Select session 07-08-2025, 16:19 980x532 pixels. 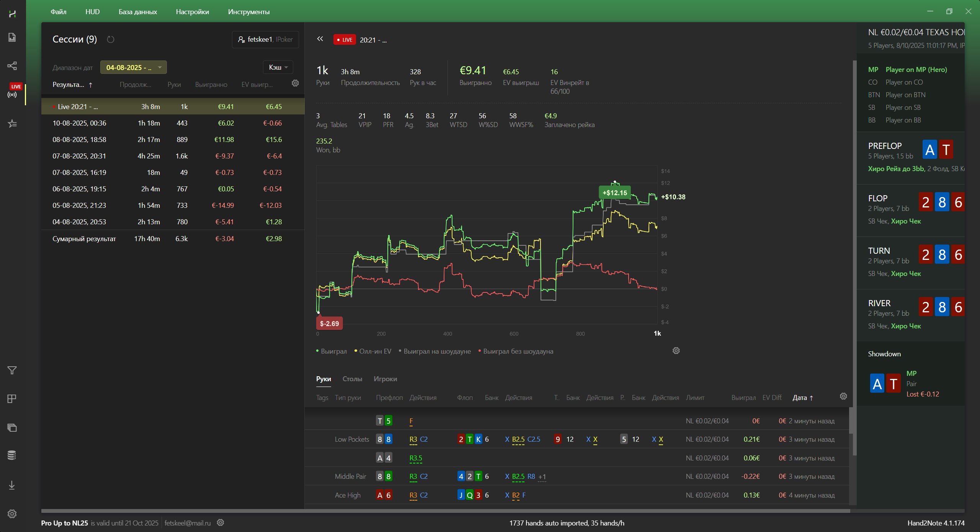(173, 172)
